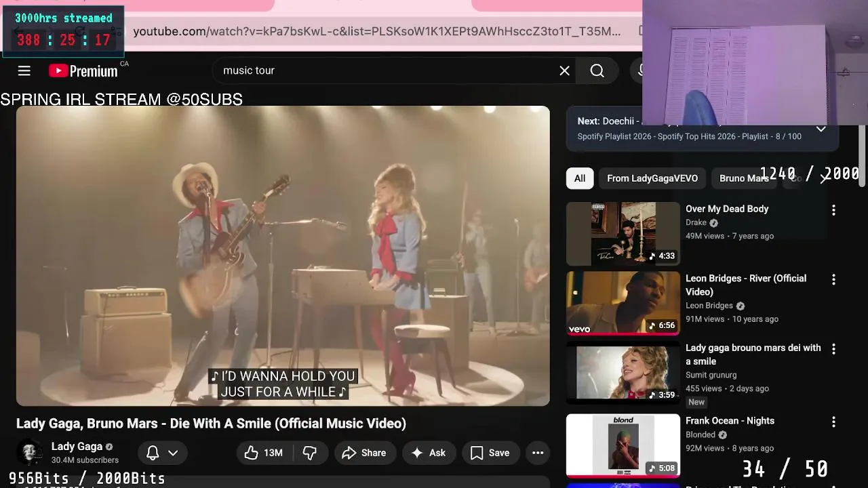
Task: Open Sumit grunurg channel name
Action: [x=711, y=375]
